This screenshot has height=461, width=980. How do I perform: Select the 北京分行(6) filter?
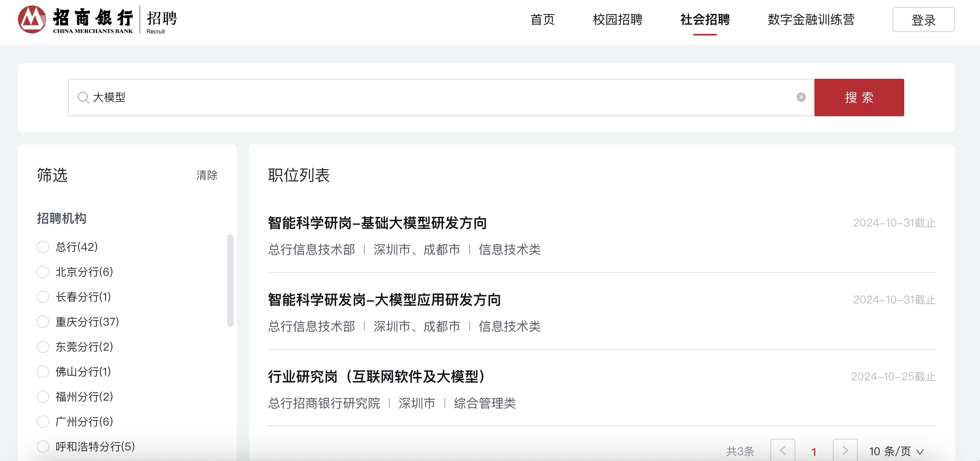coord(43,272)
